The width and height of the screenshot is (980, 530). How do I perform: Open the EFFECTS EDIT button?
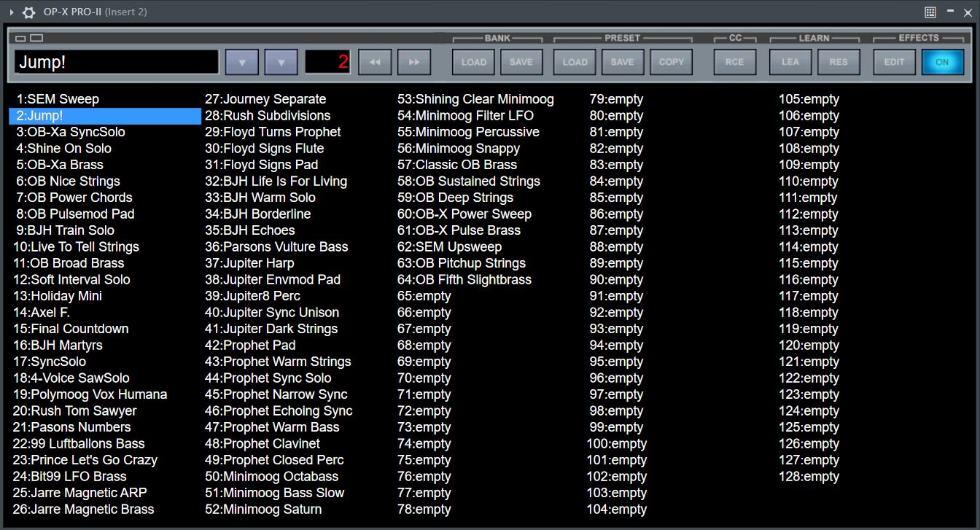[895, 62]
